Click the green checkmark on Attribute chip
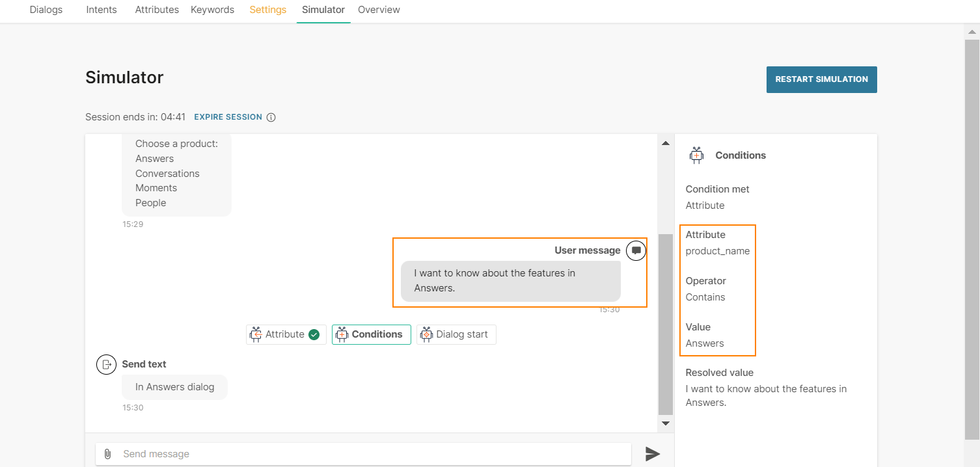Image resolution: width=980 pixels, height=467 pixels. tap(314, 334)
